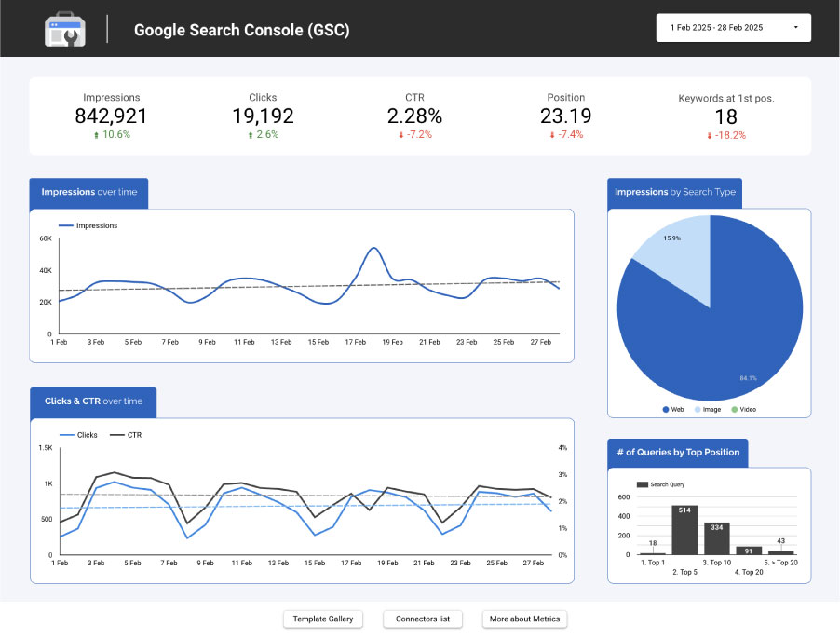Click the red down arrow beside -18.2%

[x=710, y=136]
